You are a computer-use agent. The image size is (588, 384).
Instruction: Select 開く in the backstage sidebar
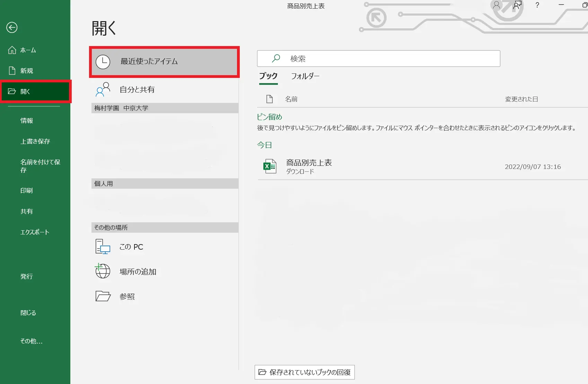tap(36, 91)
